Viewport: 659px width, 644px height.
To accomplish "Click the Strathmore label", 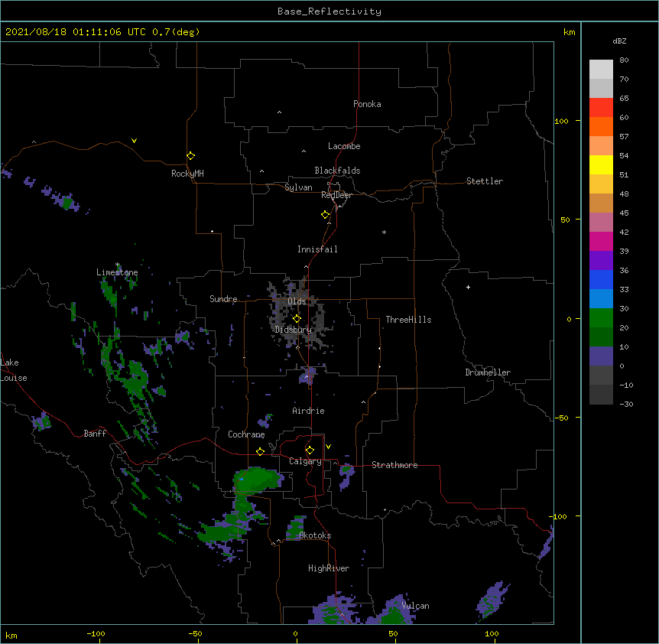I will (x=394, y=465).
